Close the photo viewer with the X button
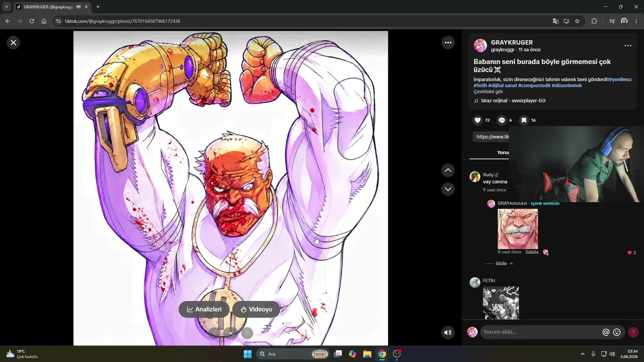 pyautogui.click(x=14, y=43)
